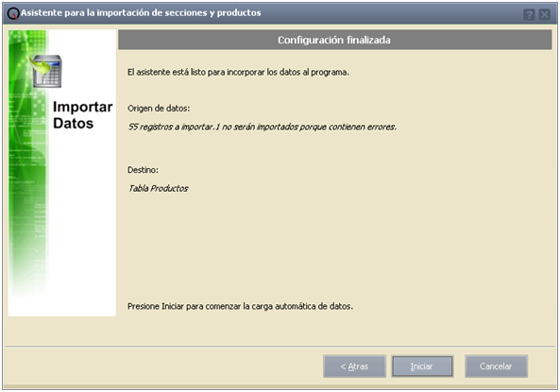
Task: Click the blank white area under Importar Datos
Action: tap(82, 222)
